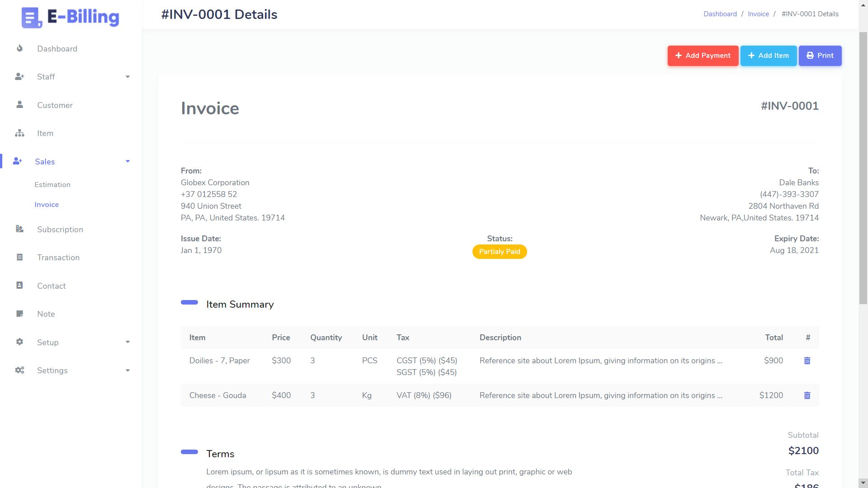Open the Dashboard breadcrumb link
Screen dimensions: 868x488
[x=720, y=14]
